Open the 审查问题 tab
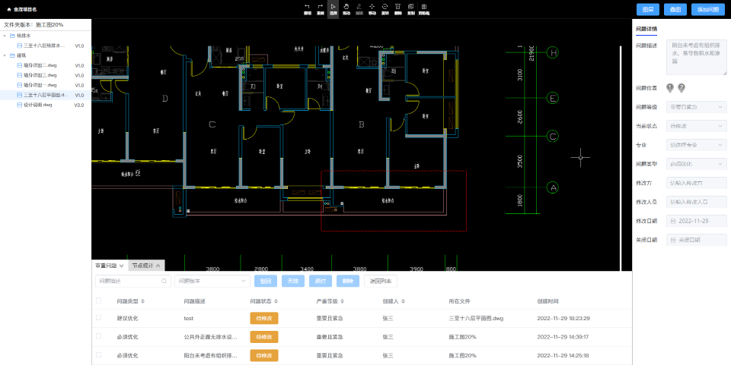The image size is (731, 365). (x=109, y=266)
